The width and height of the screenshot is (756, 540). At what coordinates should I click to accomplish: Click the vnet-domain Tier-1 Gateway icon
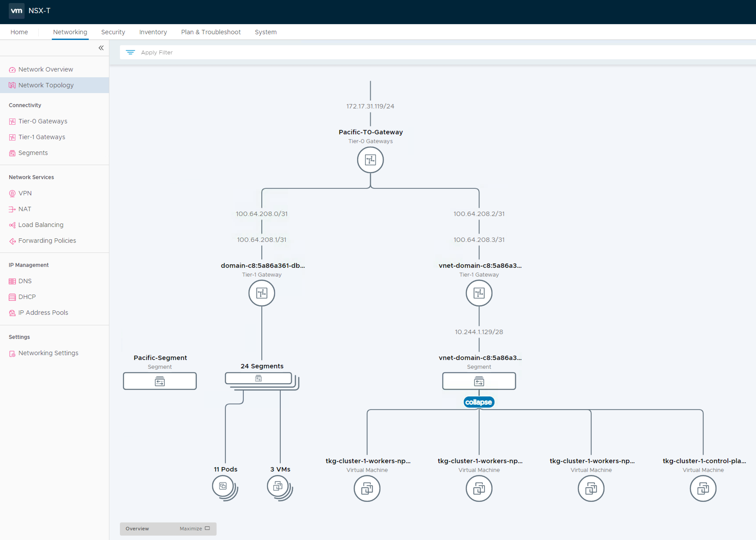pos(479,293)
